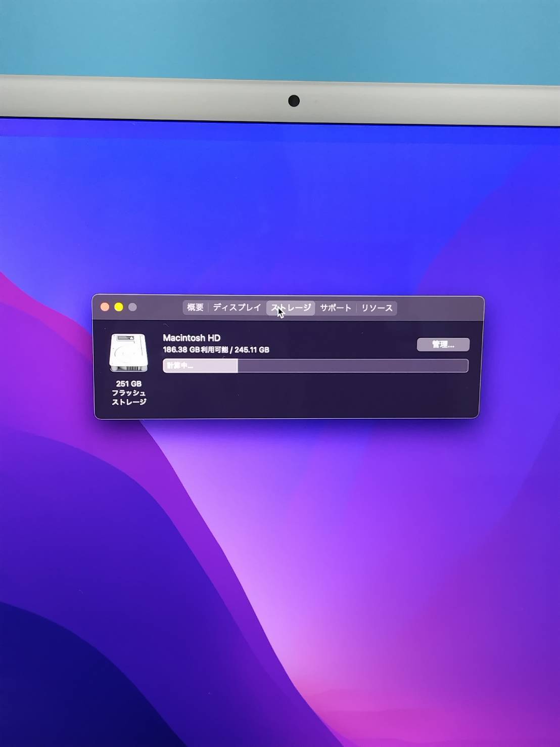560x747 pixels.
Task: Go to the サポート tab
Action: pos(335,308)
